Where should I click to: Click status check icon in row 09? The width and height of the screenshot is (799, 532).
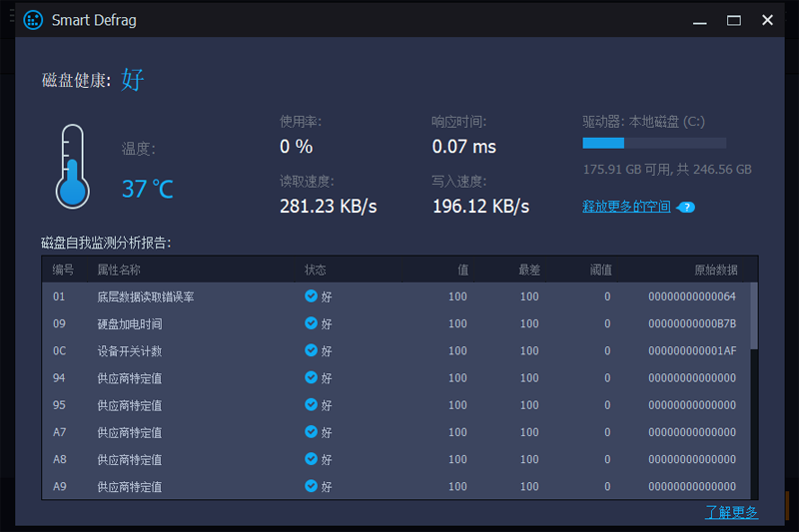click(x=311, y=322)
